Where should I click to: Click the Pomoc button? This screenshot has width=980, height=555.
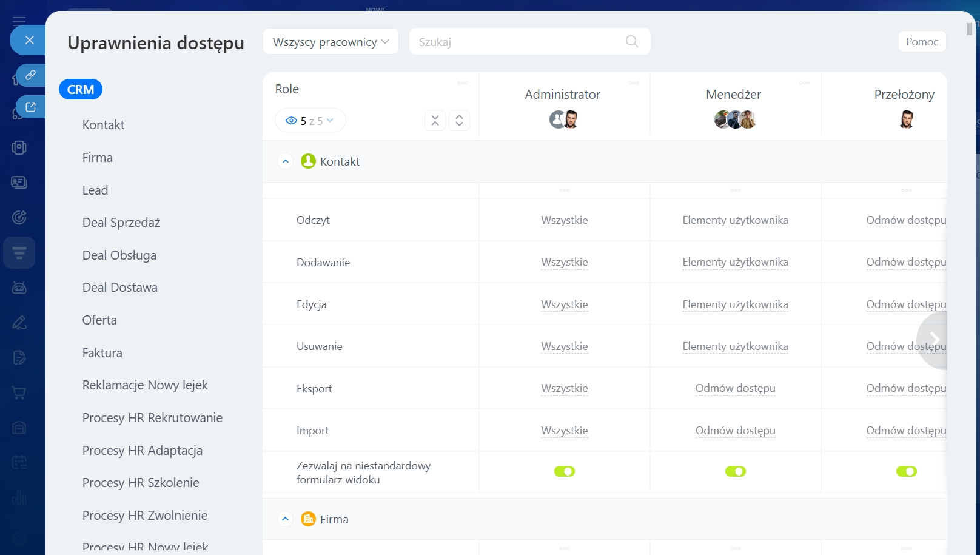(x=921, y=42)
